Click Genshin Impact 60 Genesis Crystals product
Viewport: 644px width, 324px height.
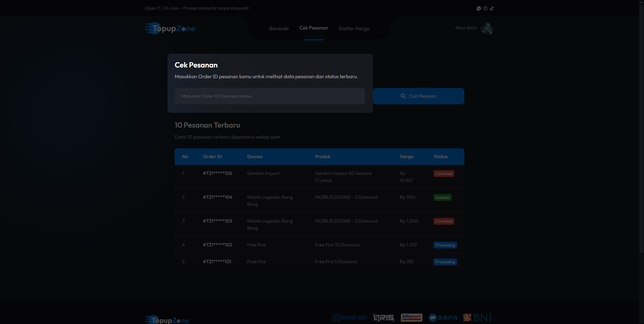click(343, 177)
